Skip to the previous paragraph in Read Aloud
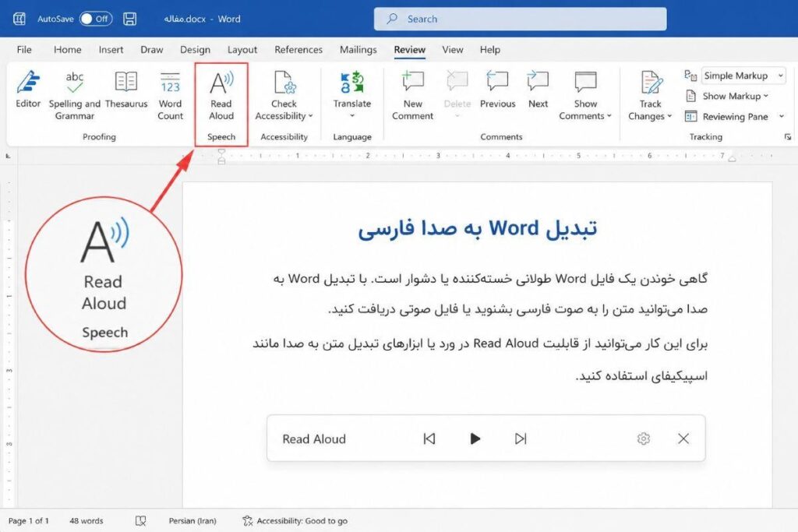Screen dimensions: 798x532 click(429, 439)
